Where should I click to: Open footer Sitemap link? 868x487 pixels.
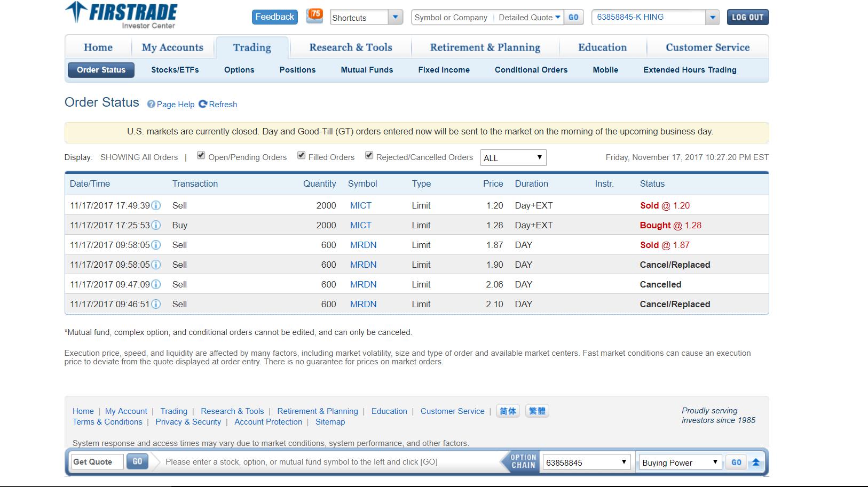coord(330,422)
